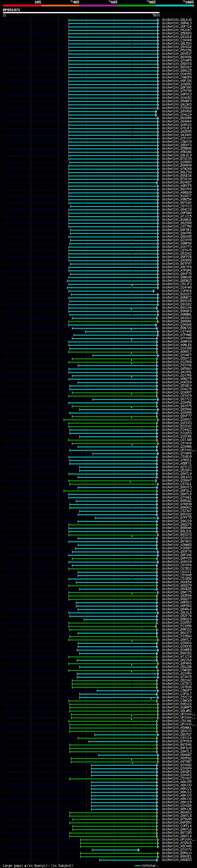This screenshot has height=868, width=197.
Task: Open hit UniRef100_P42067
Action: pyautogui.click(x=177, y=30)
